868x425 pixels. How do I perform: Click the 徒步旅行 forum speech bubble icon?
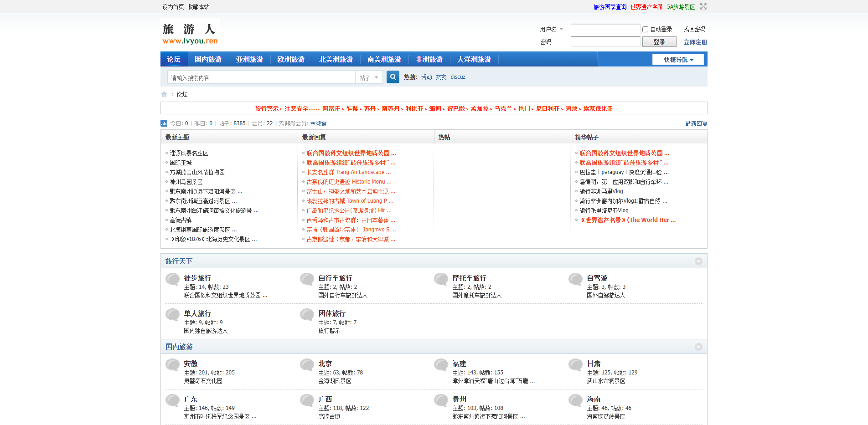[172, 279]
